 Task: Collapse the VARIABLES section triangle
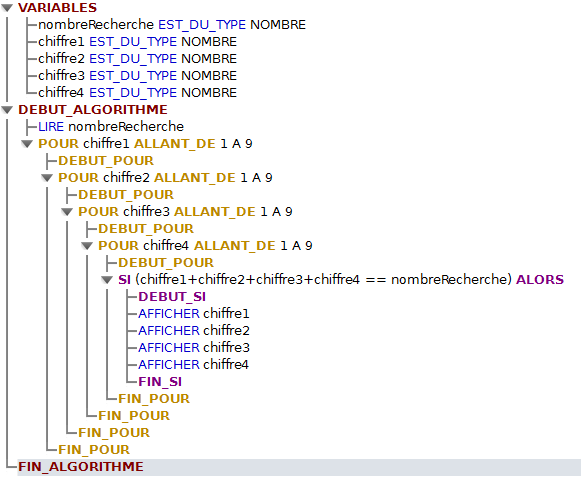tap(7, 8)
